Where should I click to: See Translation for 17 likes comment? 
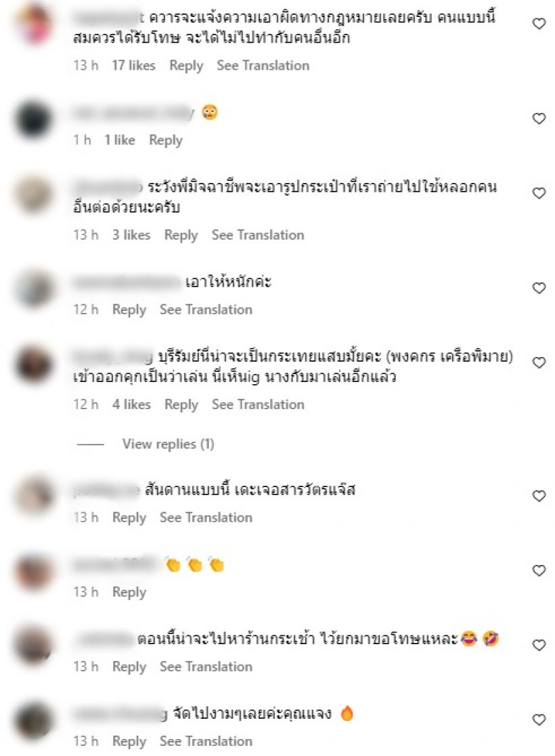click(x=263, y=65)
